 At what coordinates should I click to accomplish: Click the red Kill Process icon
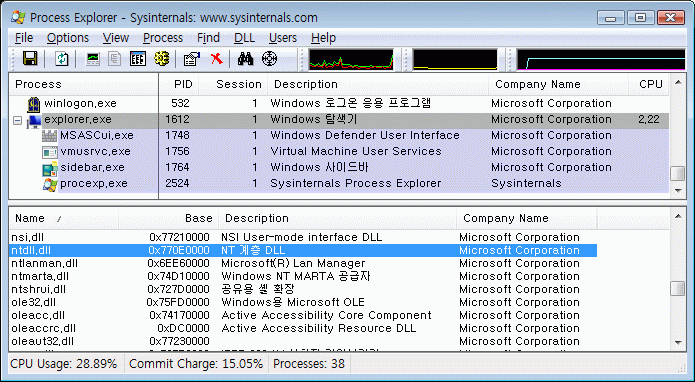217,58
